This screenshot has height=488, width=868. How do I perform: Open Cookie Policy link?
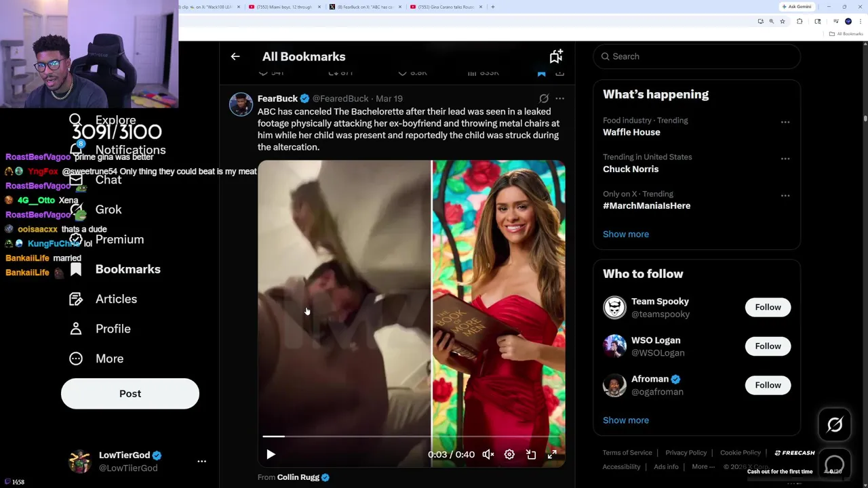pos(741,453)
